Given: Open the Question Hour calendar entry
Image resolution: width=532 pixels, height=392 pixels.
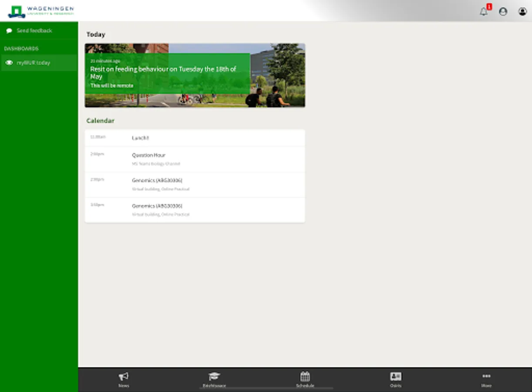Looking at the screenshot, I should coord(195,159).
